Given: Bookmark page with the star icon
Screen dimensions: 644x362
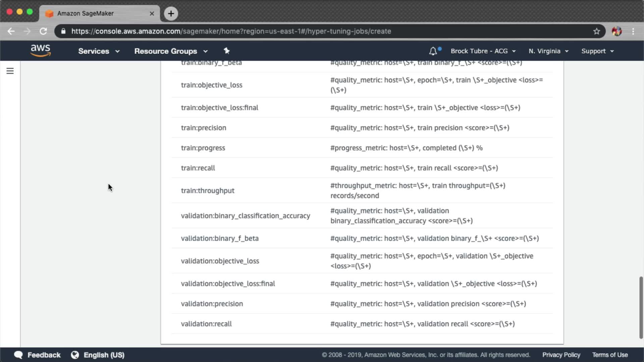Looking at the screenshot, I should (596, 31).
